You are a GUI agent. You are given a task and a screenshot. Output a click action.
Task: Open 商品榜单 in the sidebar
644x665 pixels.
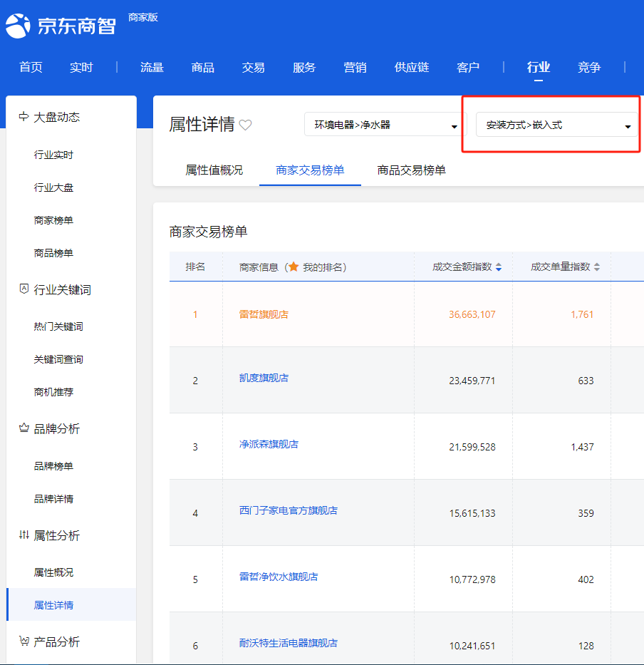click(x=53, y=253)
